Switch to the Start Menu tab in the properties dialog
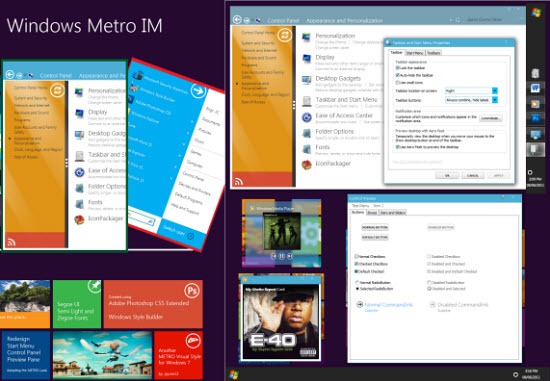 click(415, 53)
